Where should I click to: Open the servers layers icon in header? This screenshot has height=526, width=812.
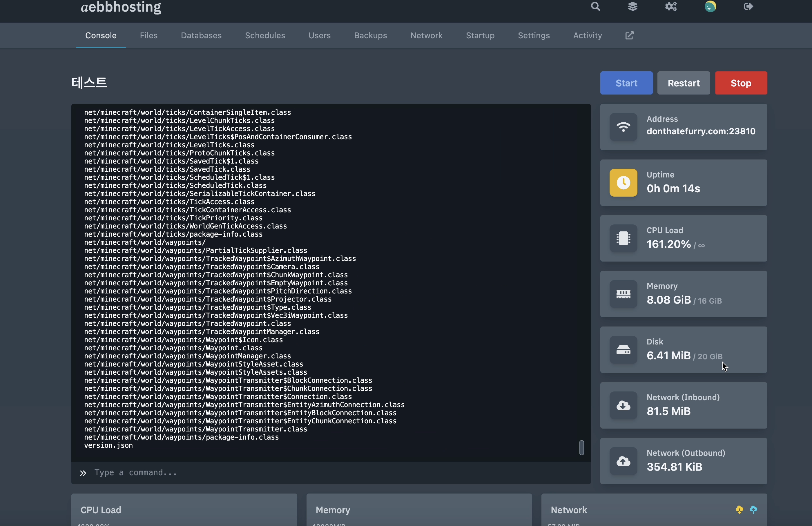(x=632, y=6)
